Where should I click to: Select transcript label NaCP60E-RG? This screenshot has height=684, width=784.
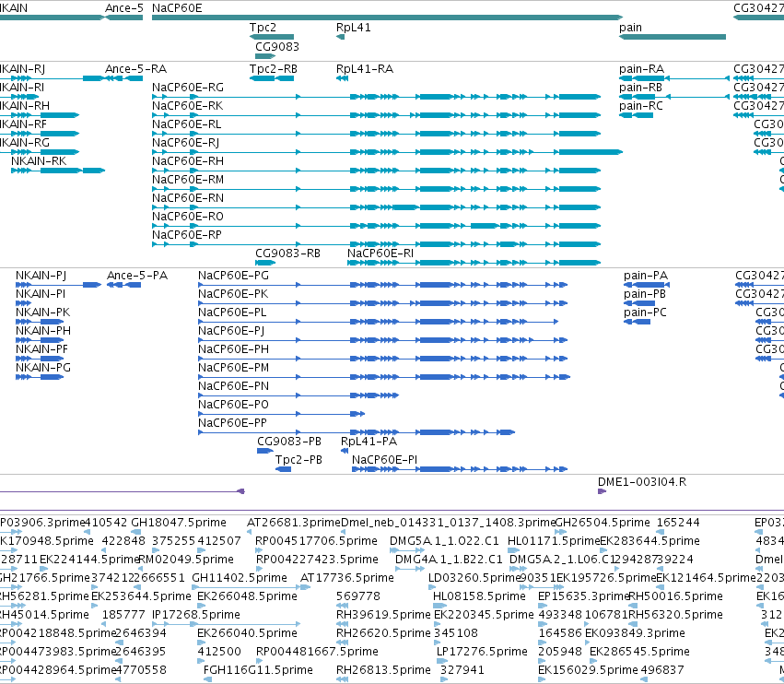[188, 87]
